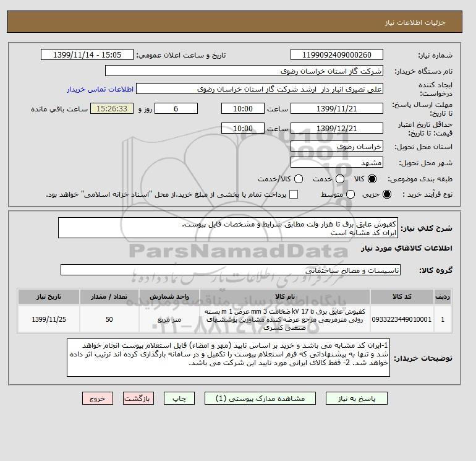Click buyer notes text area

[228, 358]
